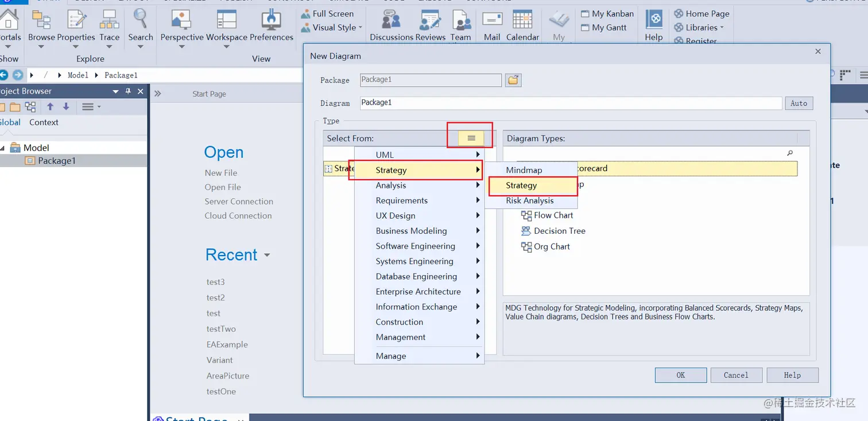Open My Gantt
Screen dimensions: 868x421
(604, 28)
